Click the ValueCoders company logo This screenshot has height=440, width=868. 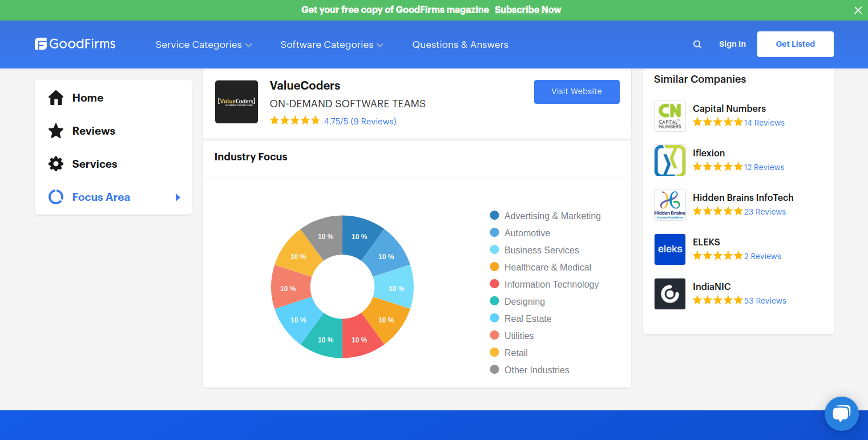pyautogui.click(x=236, y=102)
